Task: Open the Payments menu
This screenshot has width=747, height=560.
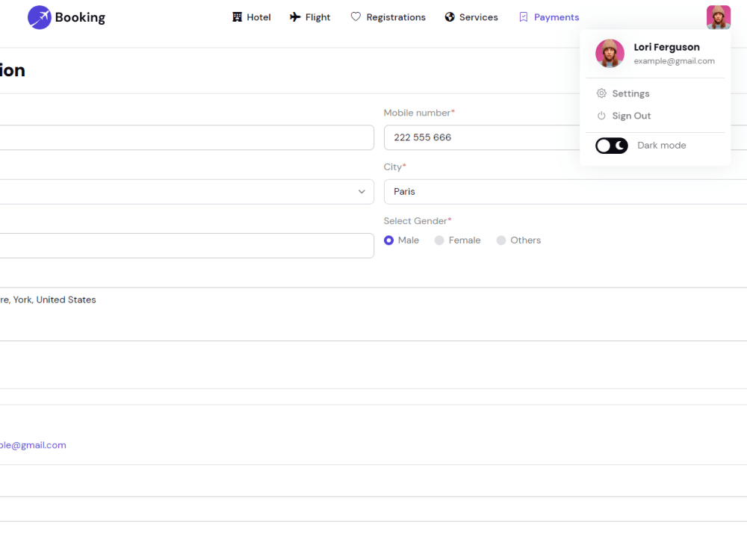Action: (549, 17)
